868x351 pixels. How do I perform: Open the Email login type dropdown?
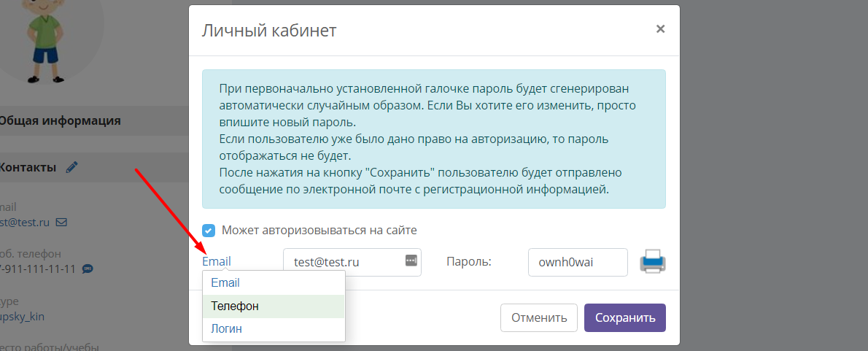[x=217, y=261]
